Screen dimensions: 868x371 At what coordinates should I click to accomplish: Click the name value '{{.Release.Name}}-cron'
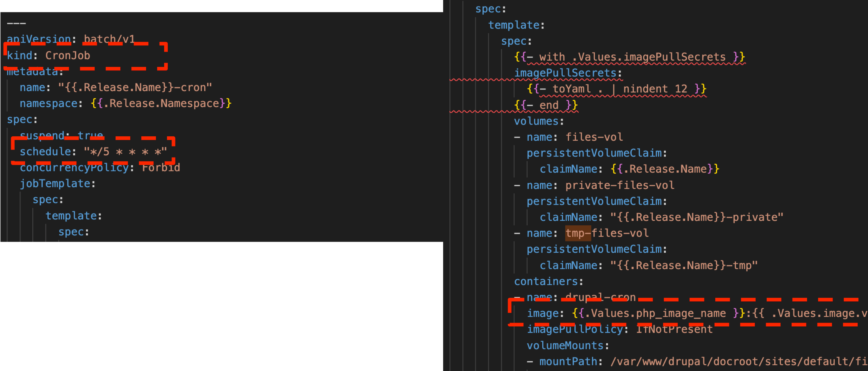135,87
